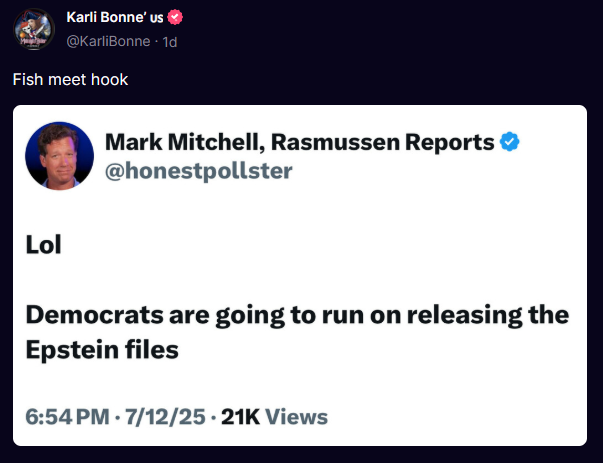Click the '21K' view count number
603x463 pixels.
tap(240, 415)
